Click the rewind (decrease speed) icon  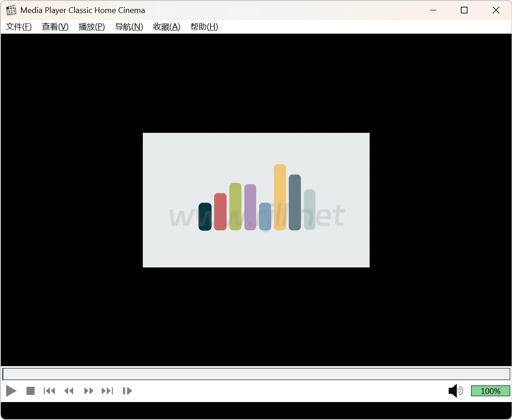69,391
